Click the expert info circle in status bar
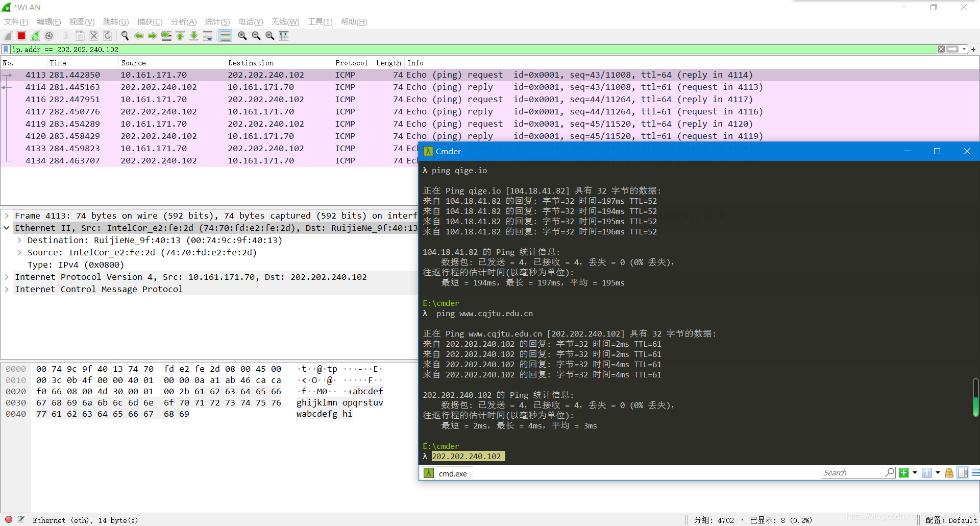 click(x=9, y=519)
